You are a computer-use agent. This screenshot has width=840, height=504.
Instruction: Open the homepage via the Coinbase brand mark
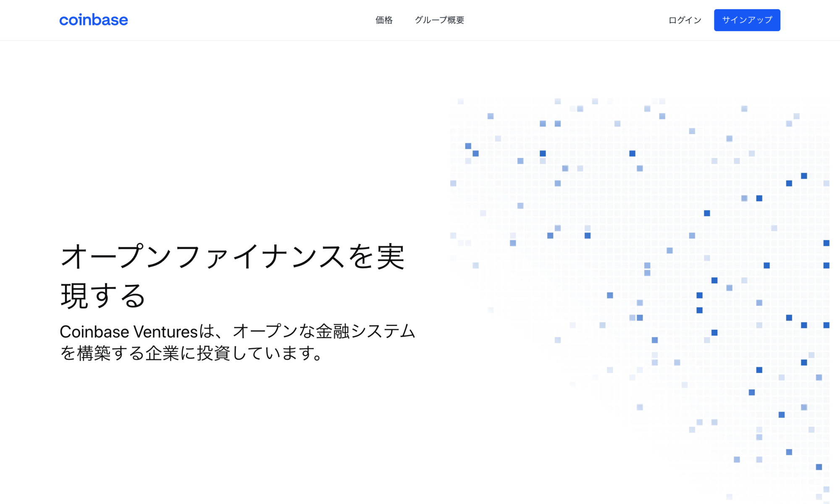tap(93, 20)
